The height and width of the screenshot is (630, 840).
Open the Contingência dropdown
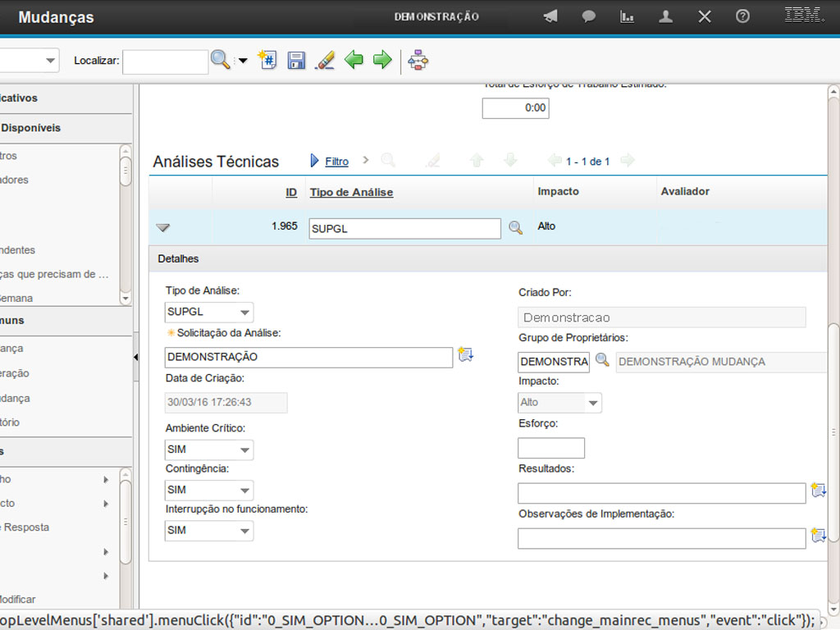pos(244,491)
